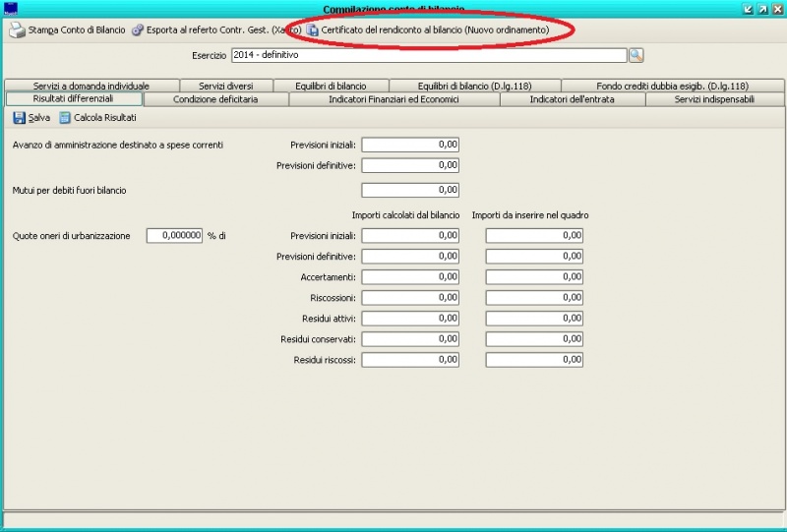Click the Salva button label
The width and height of the screenshot is (787, 532).
tap(39, 118)
